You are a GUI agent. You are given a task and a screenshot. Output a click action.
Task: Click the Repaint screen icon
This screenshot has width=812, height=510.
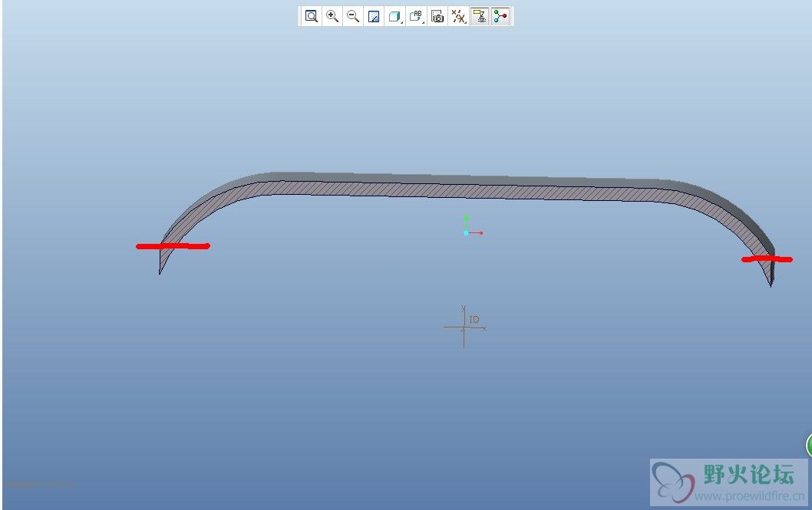tap(374, 16)
